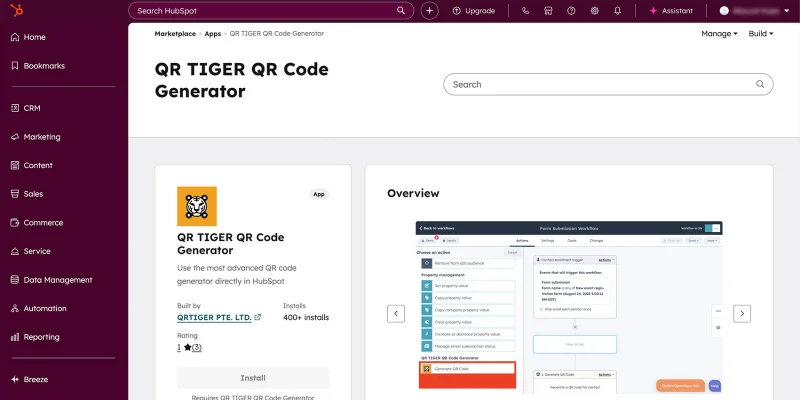Click the HubSpot sprocket logo
Screen dimensions: 800x400
17,10
